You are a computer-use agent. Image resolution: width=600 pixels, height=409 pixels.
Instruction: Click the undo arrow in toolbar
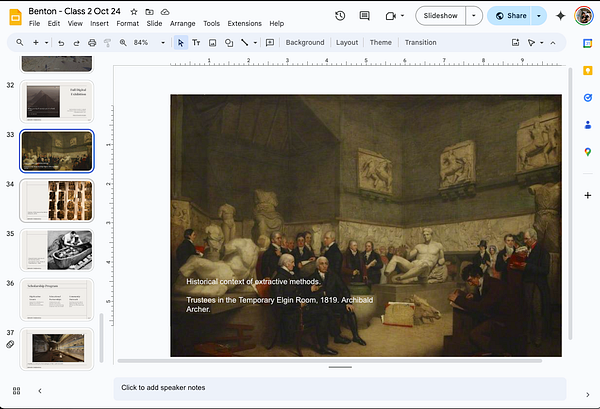[61, 43]
